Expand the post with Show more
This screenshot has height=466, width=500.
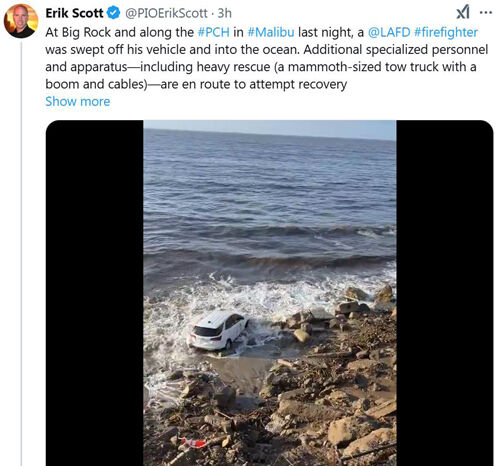click(x=78, y=101)
